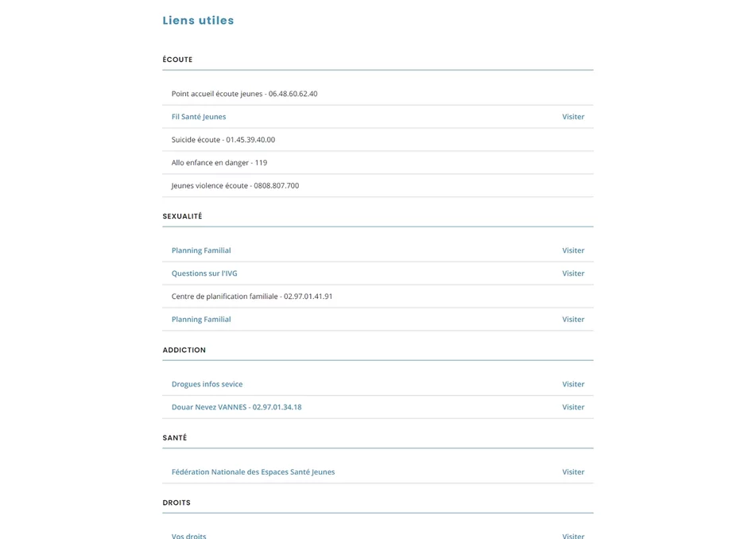
Task: Open Fédération Nationale des Espaces Santé Jeunes
Action: 253,472
